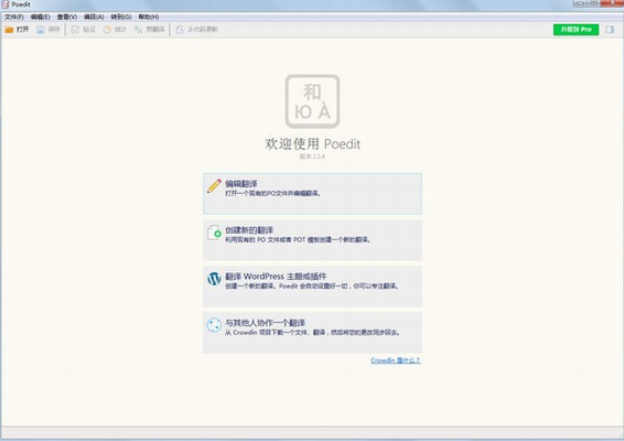624x441 pixels.
Task: Open the 统计 statistics toolbar icon
Action: coord(107,29)
